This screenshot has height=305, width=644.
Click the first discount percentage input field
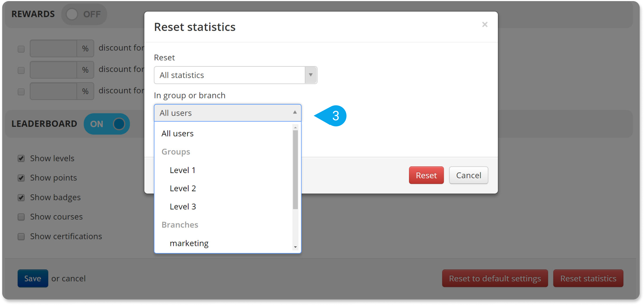54,48
